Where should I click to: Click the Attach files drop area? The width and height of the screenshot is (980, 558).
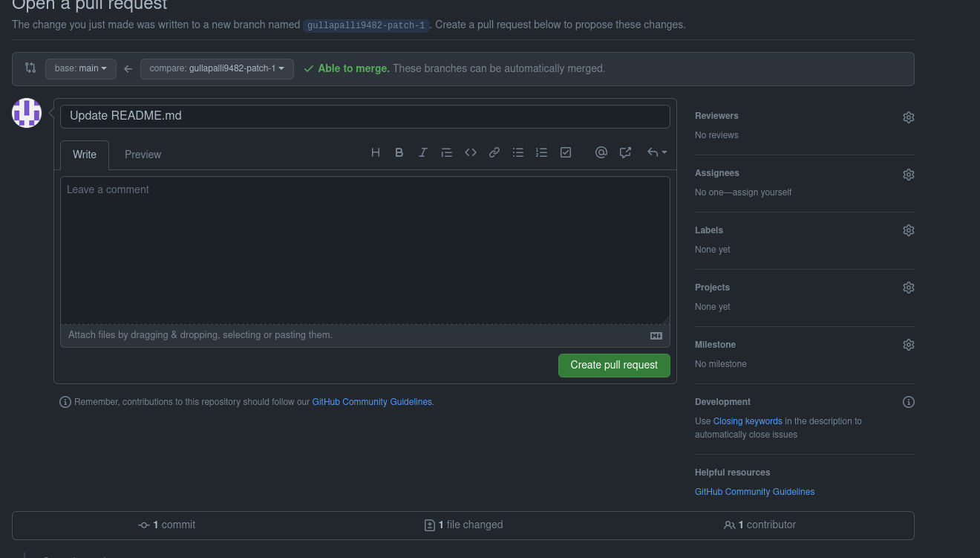coord(365,336)
